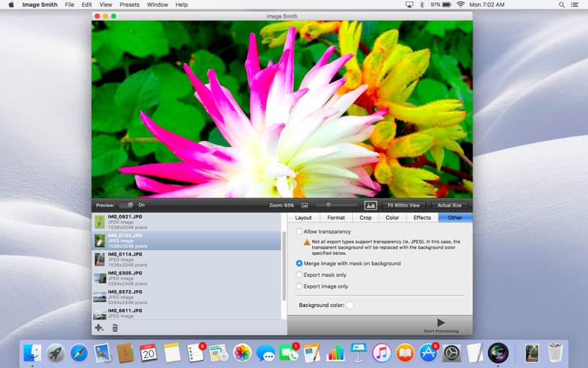Open Spotlight search in menu bar
Viewport: 588px width, 368px height.
point(562,5)
